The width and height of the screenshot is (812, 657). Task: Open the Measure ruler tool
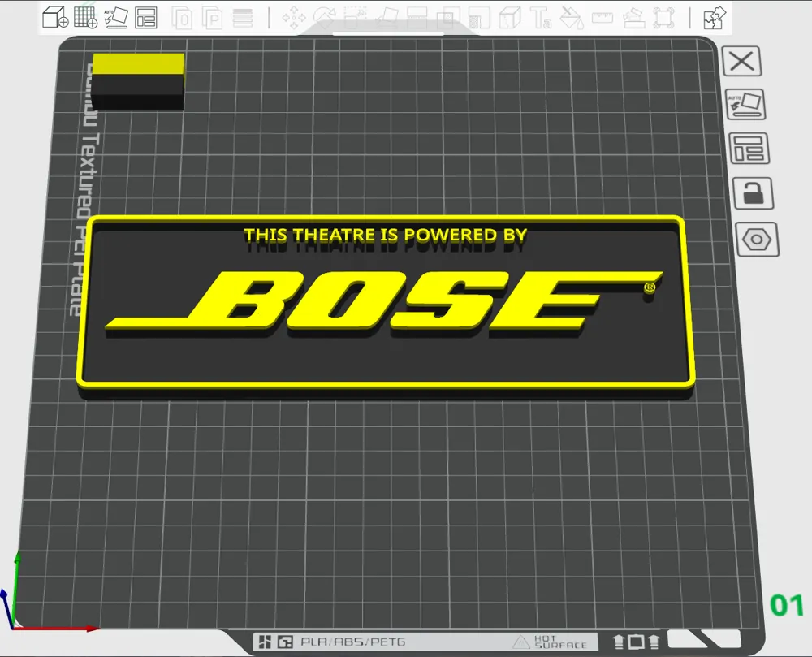tap(603, 18)
